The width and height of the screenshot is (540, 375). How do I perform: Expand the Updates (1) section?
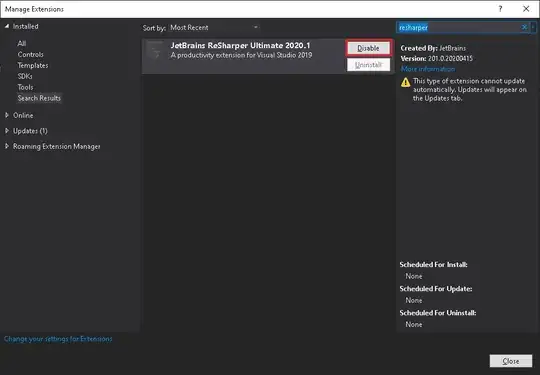7,131
